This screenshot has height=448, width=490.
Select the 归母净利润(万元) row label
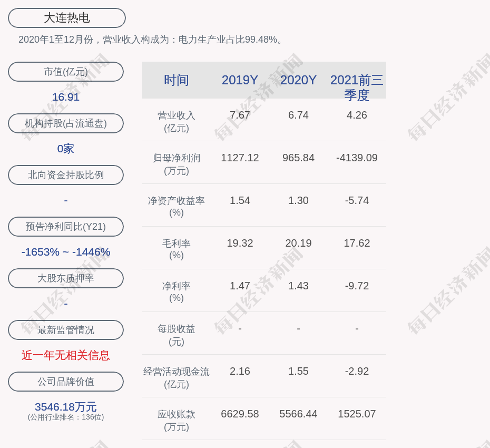tap(177, 164)
